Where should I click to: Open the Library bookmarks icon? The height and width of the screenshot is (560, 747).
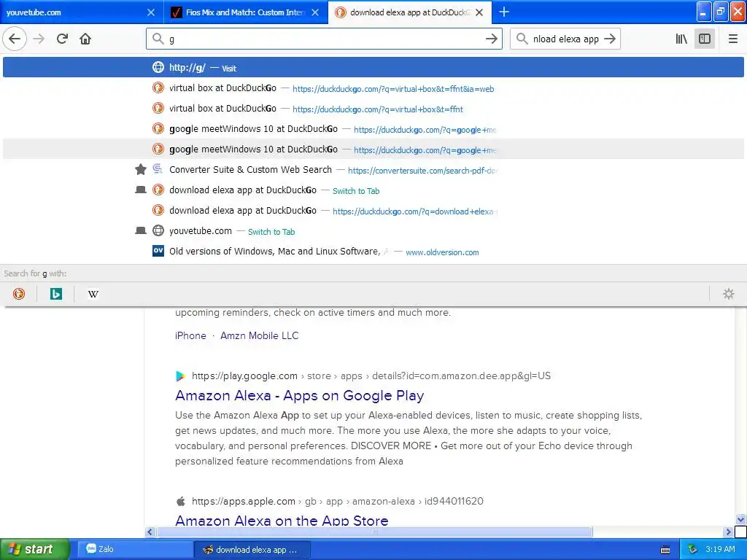tap(681, 39)
